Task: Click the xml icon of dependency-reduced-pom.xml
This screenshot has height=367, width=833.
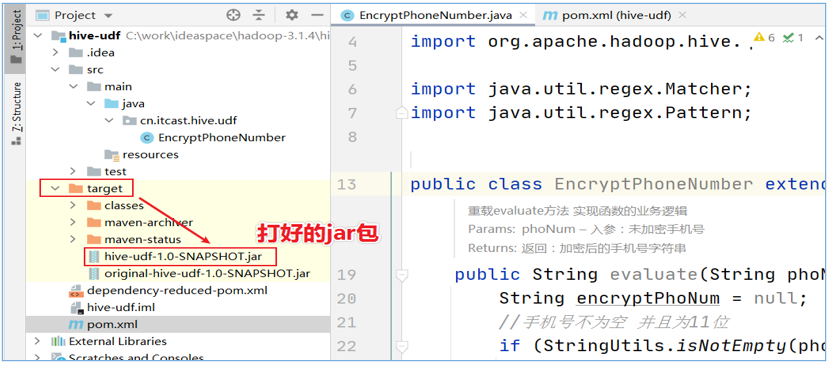Action: pos(76,291)
